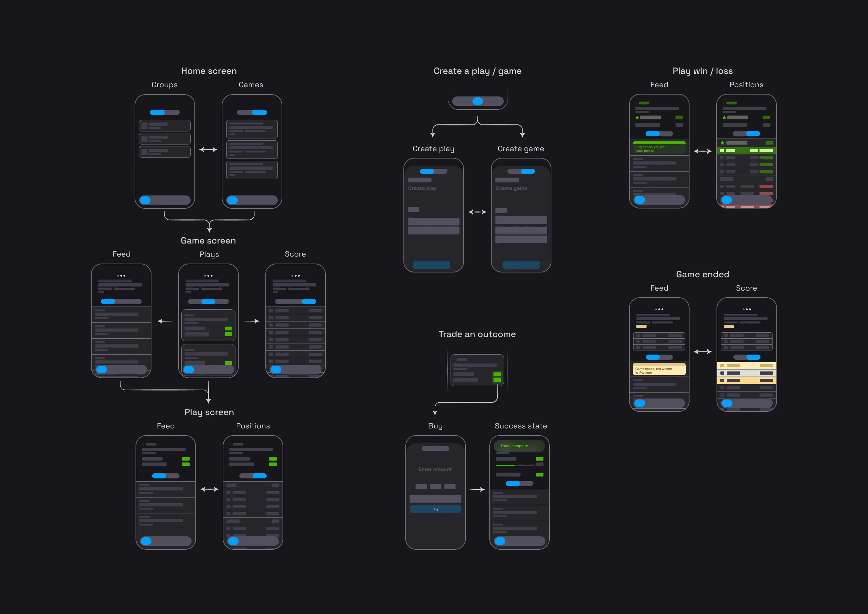Click the 'Success state' label
868x614 pixels.
click(x=521, y=426)
